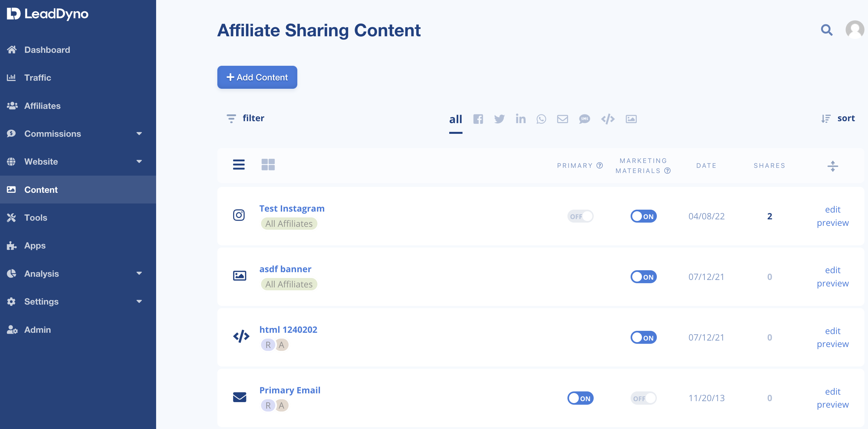The width and height of the screenshot is (868, 429).
Task: Expand the Settings menu arrow
Action: pyautogui.click(x=139, y=302)
